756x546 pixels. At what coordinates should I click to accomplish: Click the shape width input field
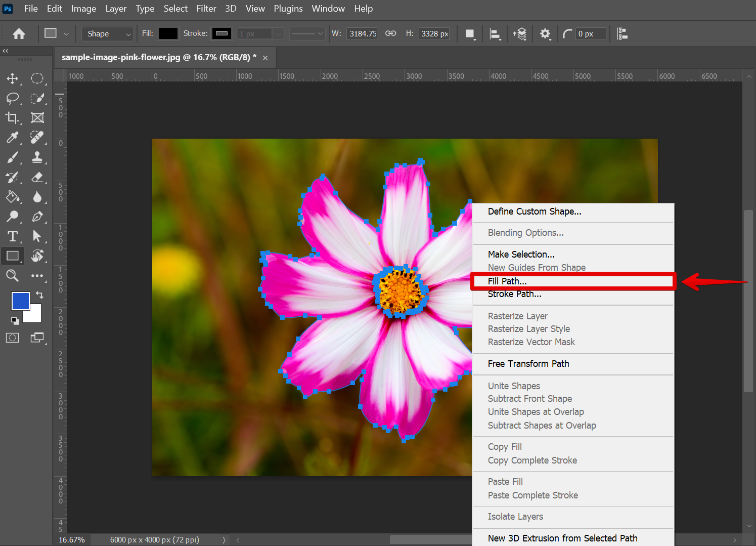click(362, 34)
